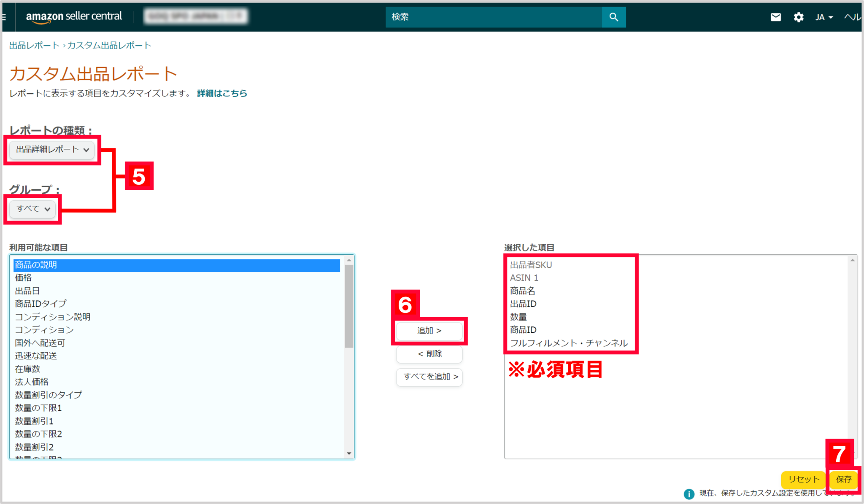Click the 追加 button to add selected item

429,331
